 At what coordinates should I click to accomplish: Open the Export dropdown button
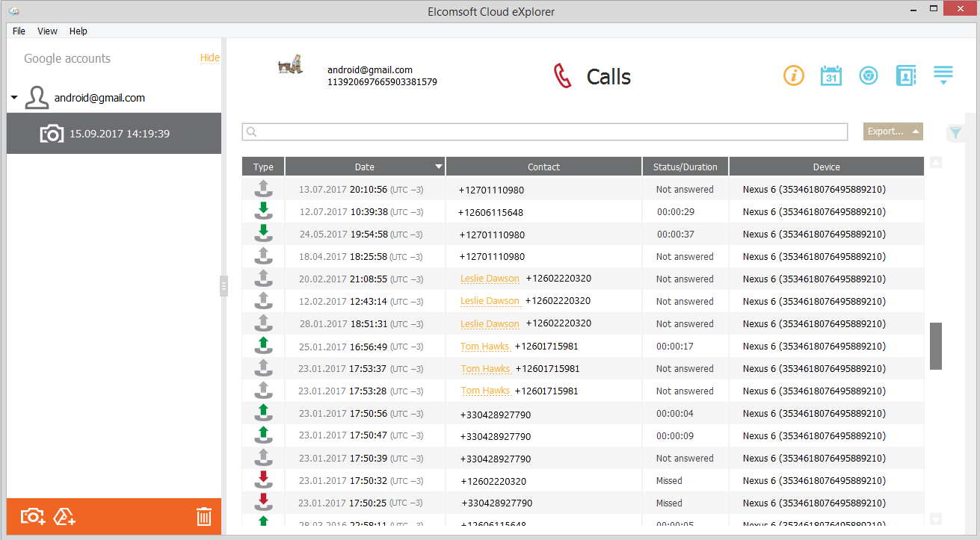pos(893,131)
